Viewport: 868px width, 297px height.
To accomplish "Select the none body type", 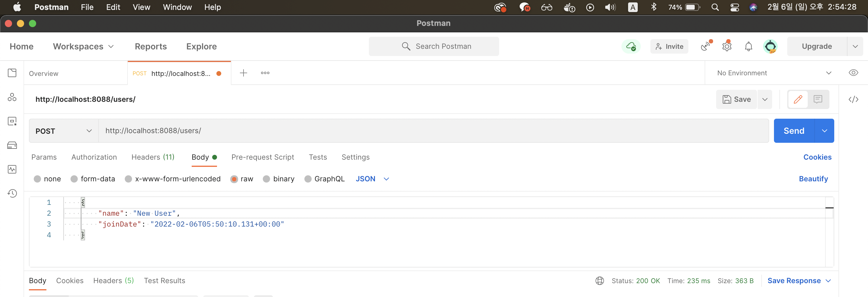I will [x=37, y=179].
